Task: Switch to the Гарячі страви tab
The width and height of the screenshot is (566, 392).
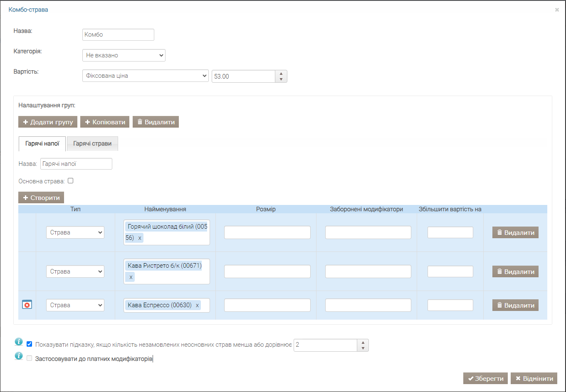Action: point(92,143)
